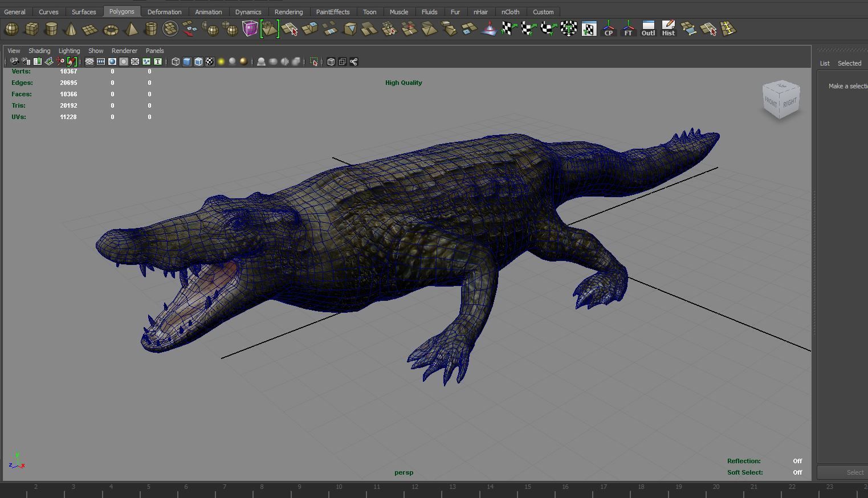Switch to the Animation shelf tab
Viewport: 868px width, 498px height.
(x=209, y=12)
